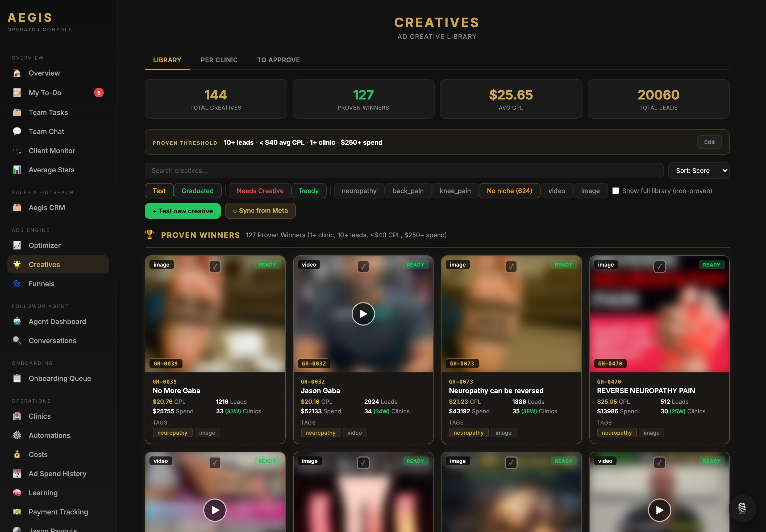Open Conversations magnifier icon
The height and width of the screenshot is (532, 766).
click(x=17, y=340)
